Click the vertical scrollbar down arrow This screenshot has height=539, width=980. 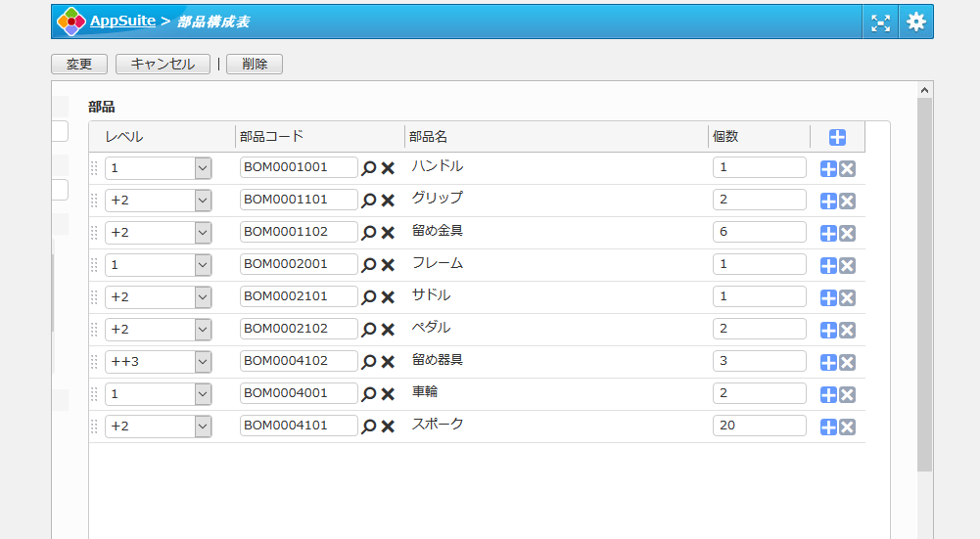point(924,531)
